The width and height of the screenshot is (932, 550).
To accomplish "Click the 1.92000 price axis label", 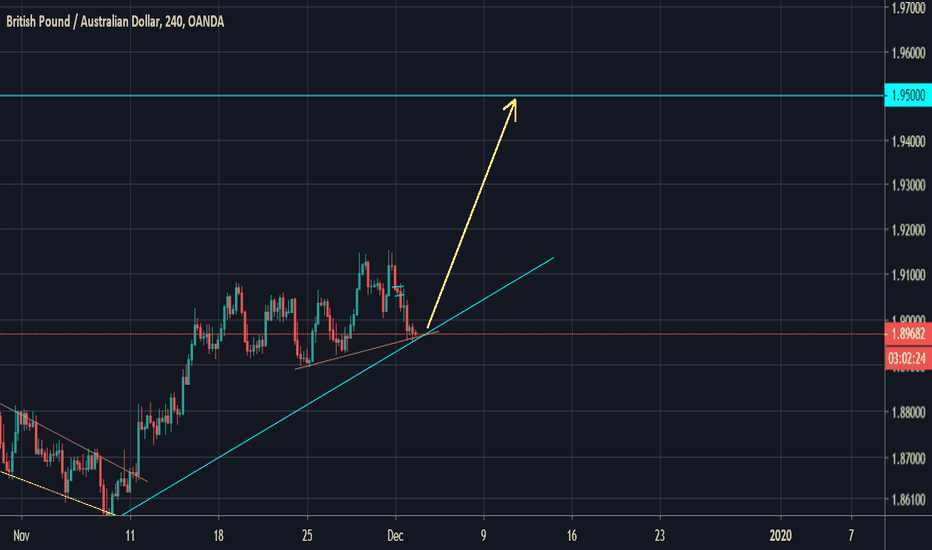I will [x=906, y=231].
